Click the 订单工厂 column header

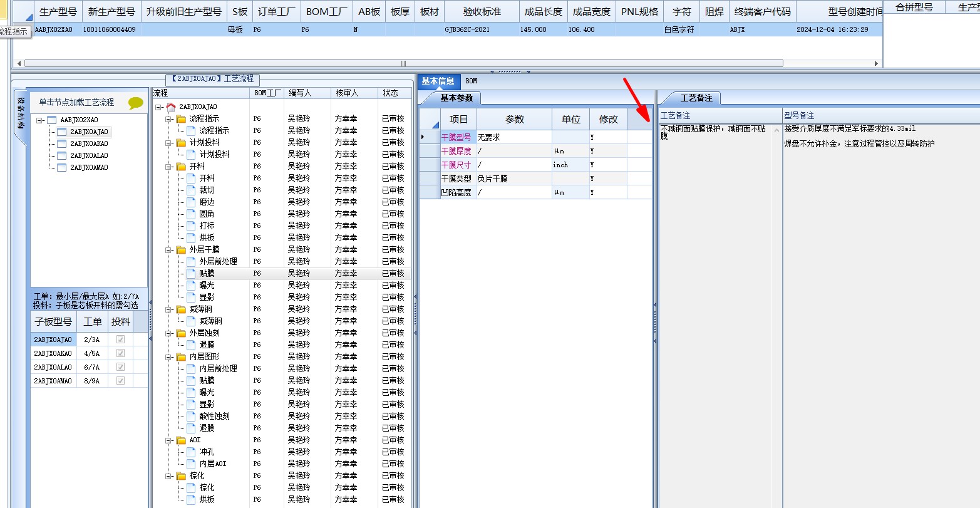coord(277,12)
